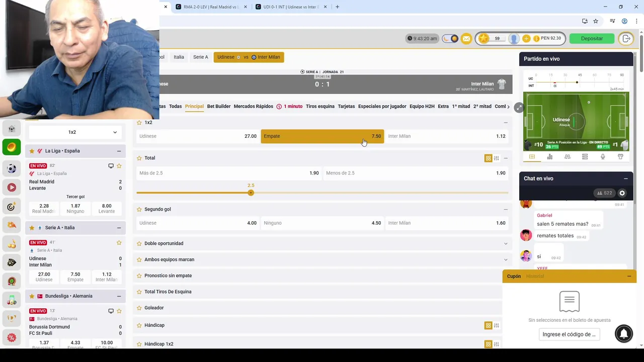Open the roulette wheel sidebar icon
The image size is (644, 362).
12,281
